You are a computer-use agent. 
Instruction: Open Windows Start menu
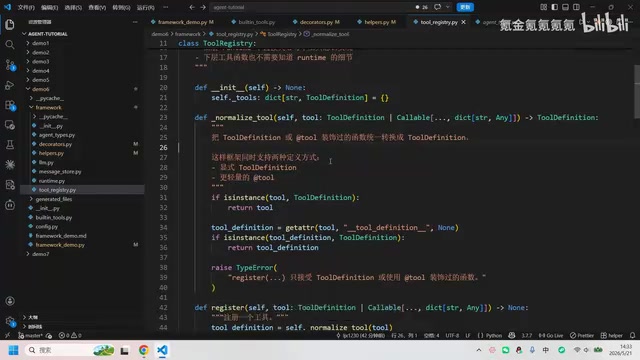(x=13, y=350)
